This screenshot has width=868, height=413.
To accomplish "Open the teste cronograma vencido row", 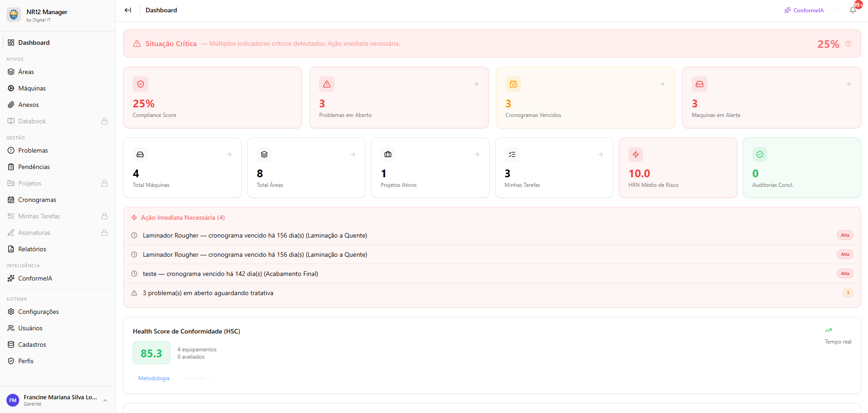I will pos(492,274).
